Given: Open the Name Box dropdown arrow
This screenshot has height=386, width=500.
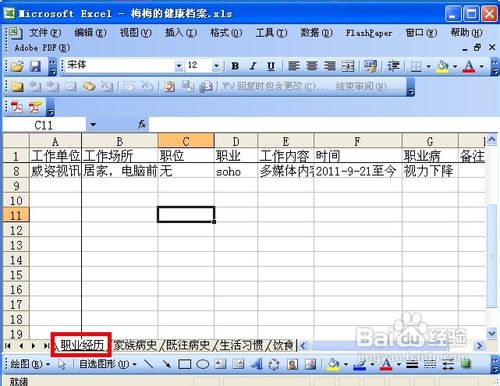Looking at the screenshot, I should [x=93, y=125].
